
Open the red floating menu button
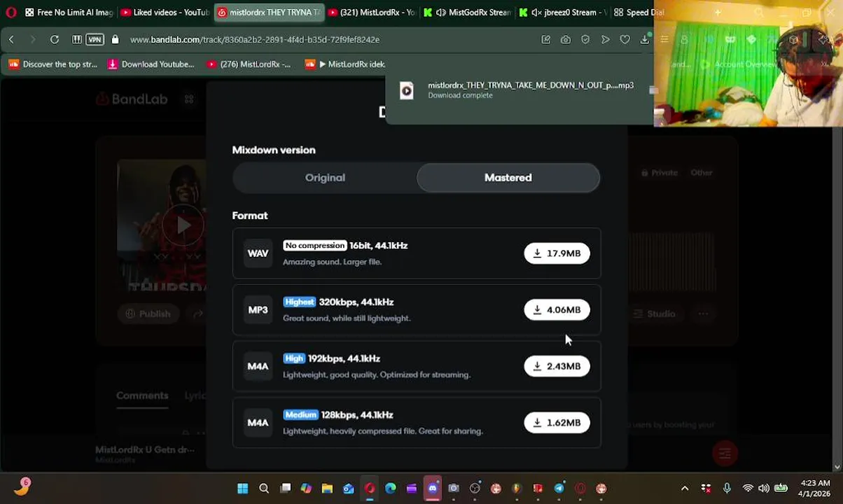click(x=725, y=454)
